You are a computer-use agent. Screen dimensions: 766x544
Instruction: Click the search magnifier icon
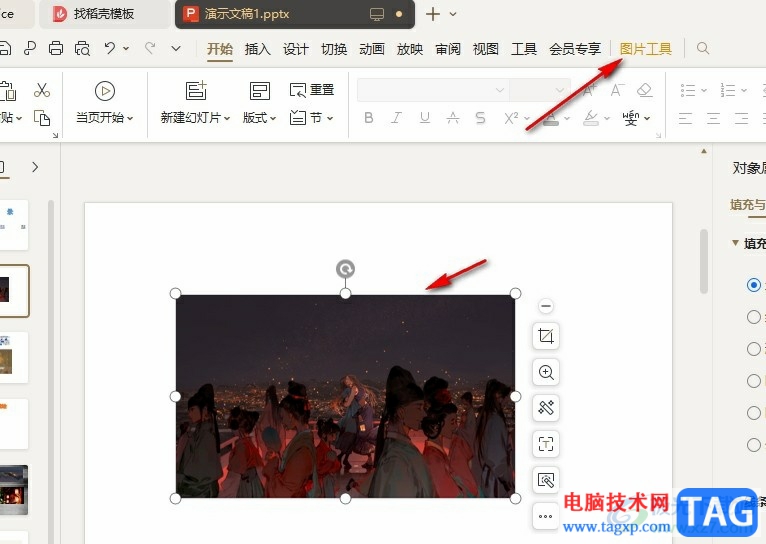click(703, 48)
